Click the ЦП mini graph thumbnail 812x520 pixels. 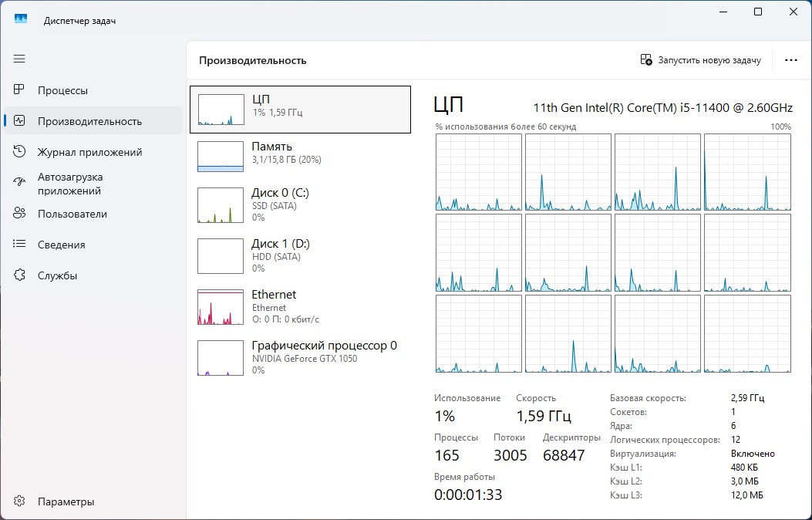tap(221, 110)
